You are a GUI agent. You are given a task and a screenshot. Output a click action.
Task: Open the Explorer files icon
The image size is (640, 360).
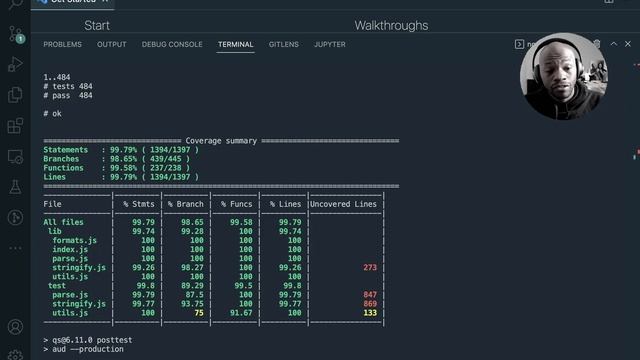pyautogui.click(x=16, y=95)
